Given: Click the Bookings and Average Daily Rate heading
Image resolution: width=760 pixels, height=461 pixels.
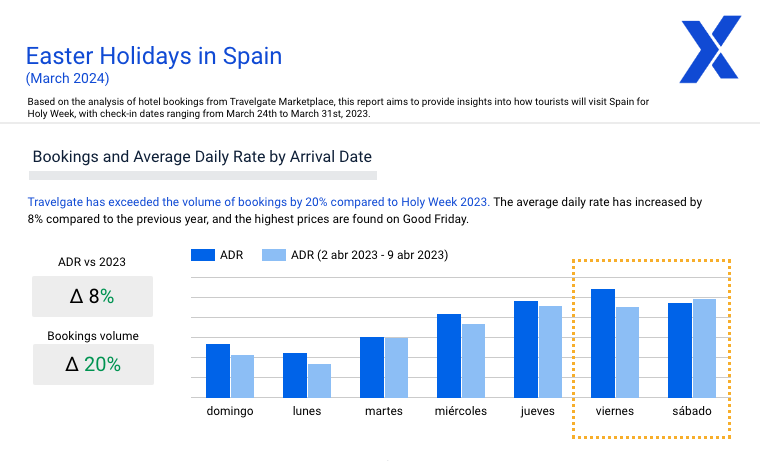Looking at the screenshot, I should [202, 157].
